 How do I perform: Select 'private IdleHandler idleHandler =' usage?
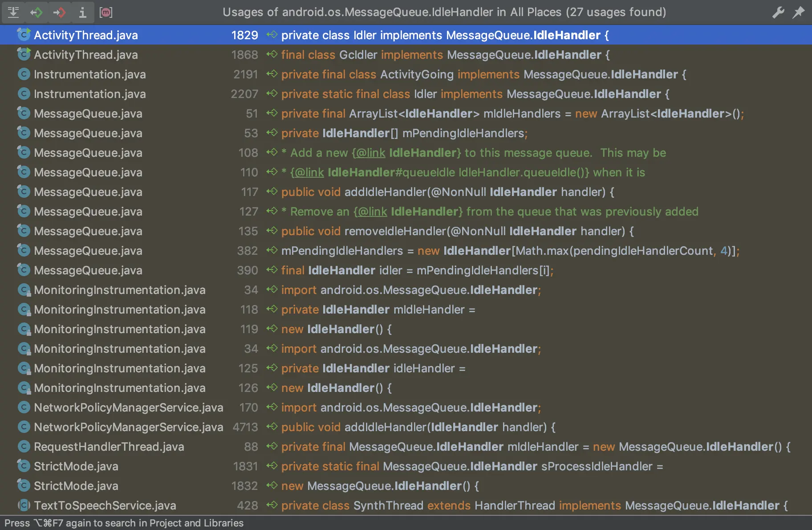pos(373,368)
